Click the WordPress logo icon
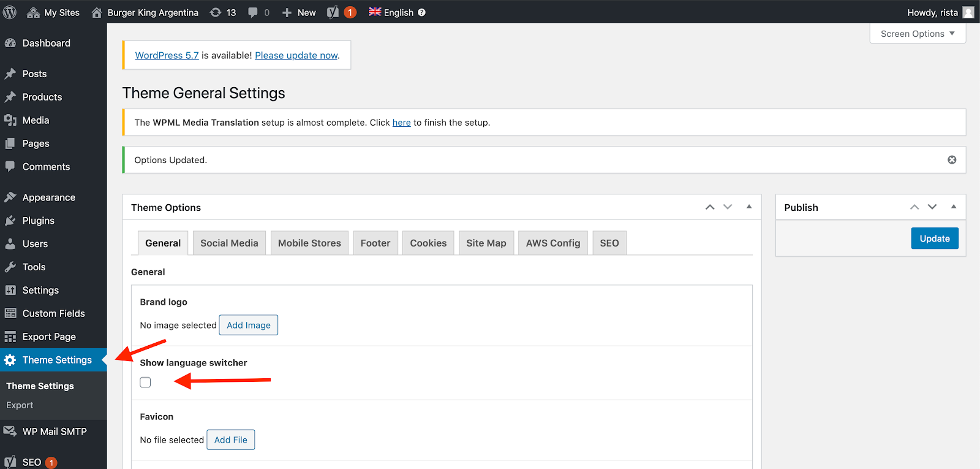The width and height of the screenshot is (980, 469). pos(10,12)
